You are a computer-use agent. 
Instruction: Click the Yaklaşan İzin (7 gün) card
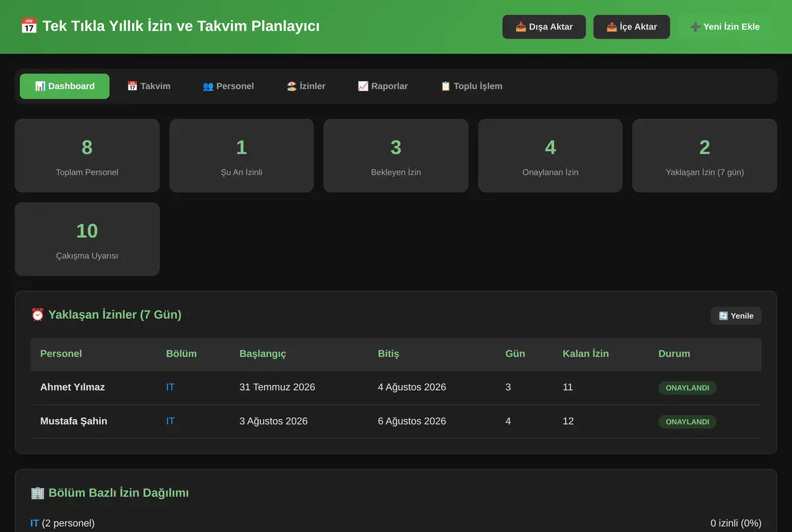pos(705,156)
